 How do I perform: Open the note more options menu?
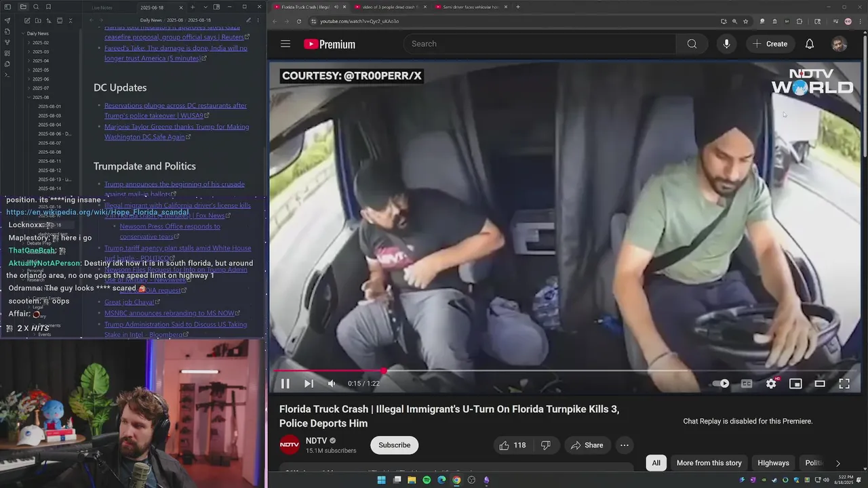click(259, 20)
